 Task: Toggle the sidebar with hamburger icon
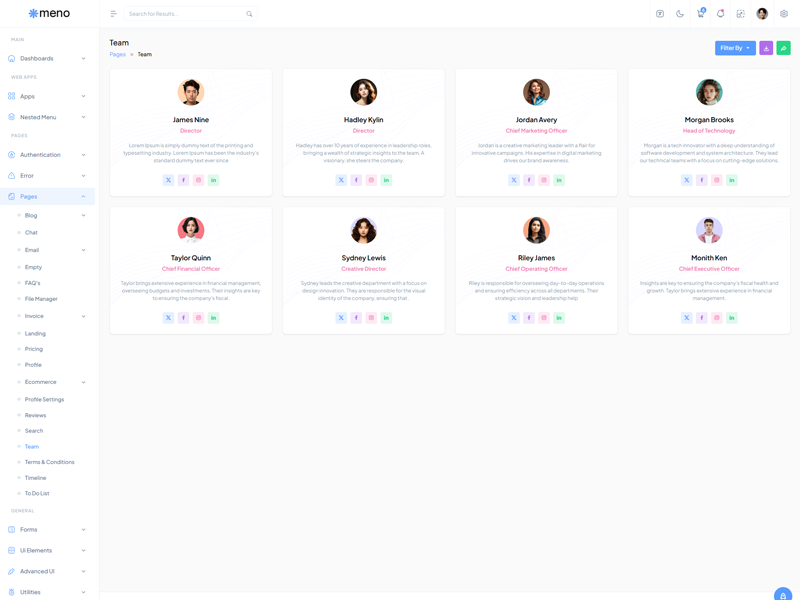coord(113,14)
